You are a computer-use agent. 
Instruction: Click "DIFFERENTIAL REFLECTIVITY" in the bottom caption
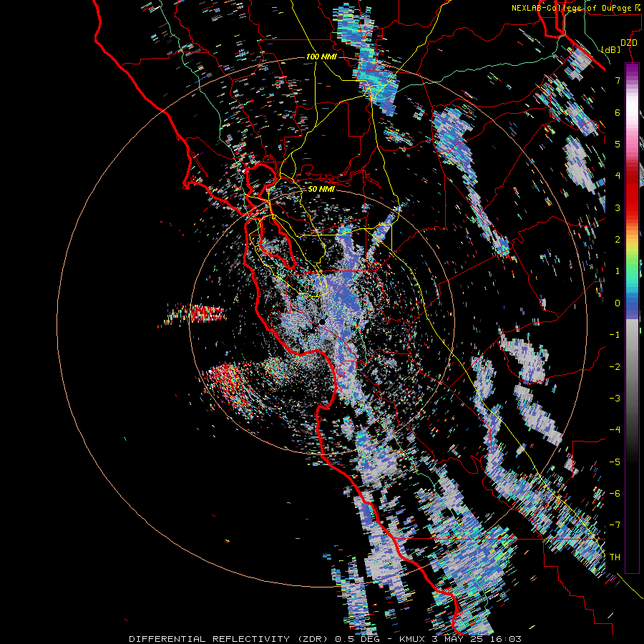coord(209,639)
